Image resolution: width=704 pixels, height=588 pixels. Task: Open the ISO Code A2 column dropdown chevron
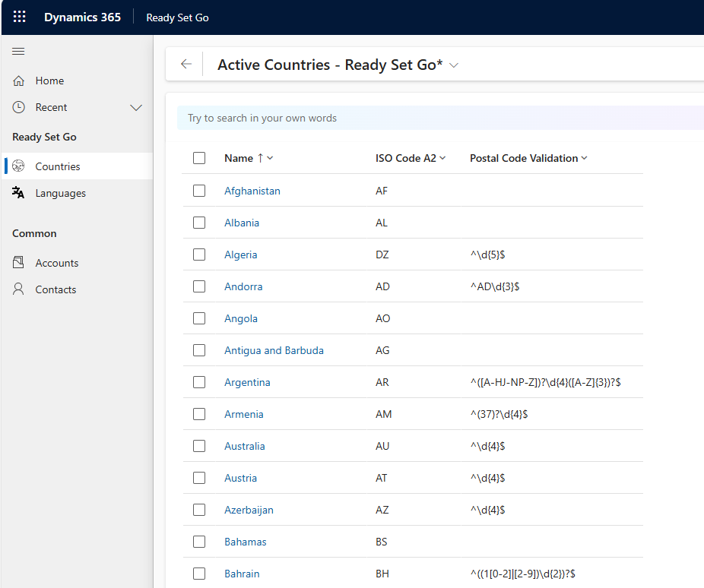coord(442,158)
